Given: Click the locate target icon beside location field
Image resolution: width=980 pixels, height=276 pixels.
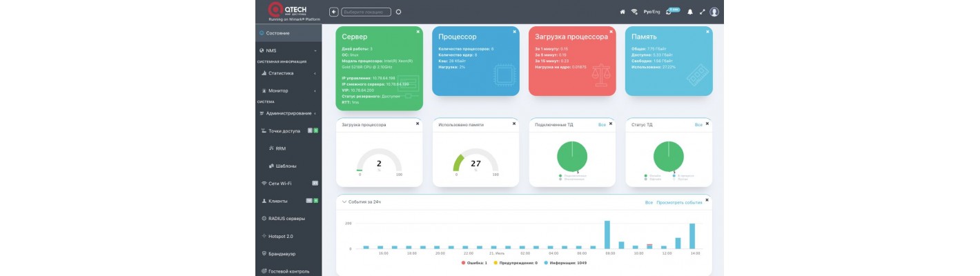Looking at the screenshot, I should click(x=398, y=12).
